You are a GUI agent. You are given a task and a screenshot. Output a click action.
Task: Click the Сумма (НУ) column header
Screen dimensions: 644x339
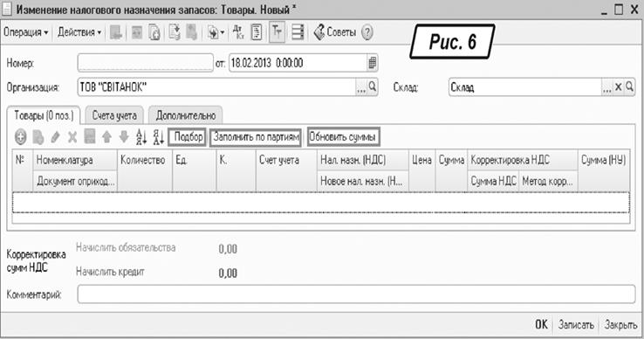coord(604,170)
